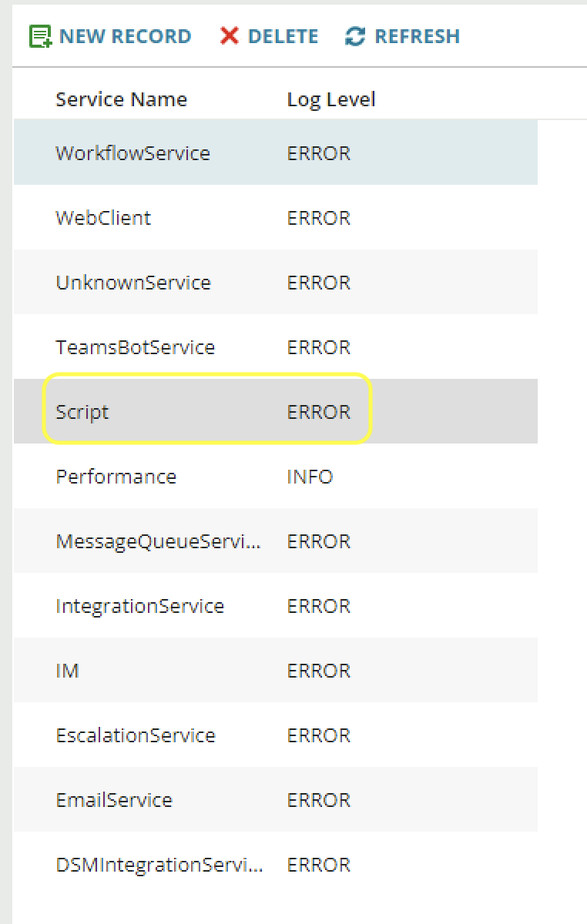Click the Refresh arrows icon
The width and height of the screenshot is (587, 924).
point(355,36)
